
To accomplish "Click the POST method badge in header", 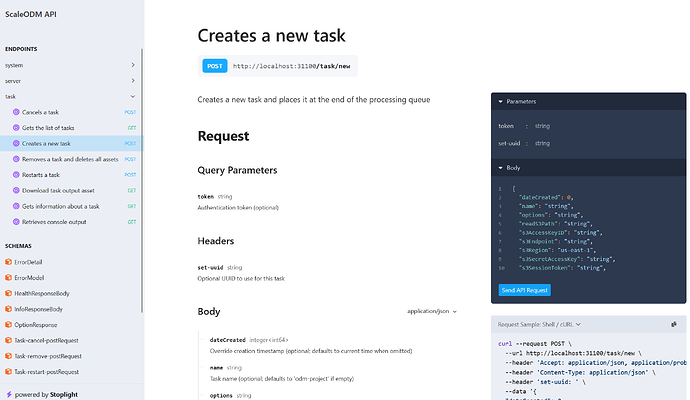I will click(215, 66).
